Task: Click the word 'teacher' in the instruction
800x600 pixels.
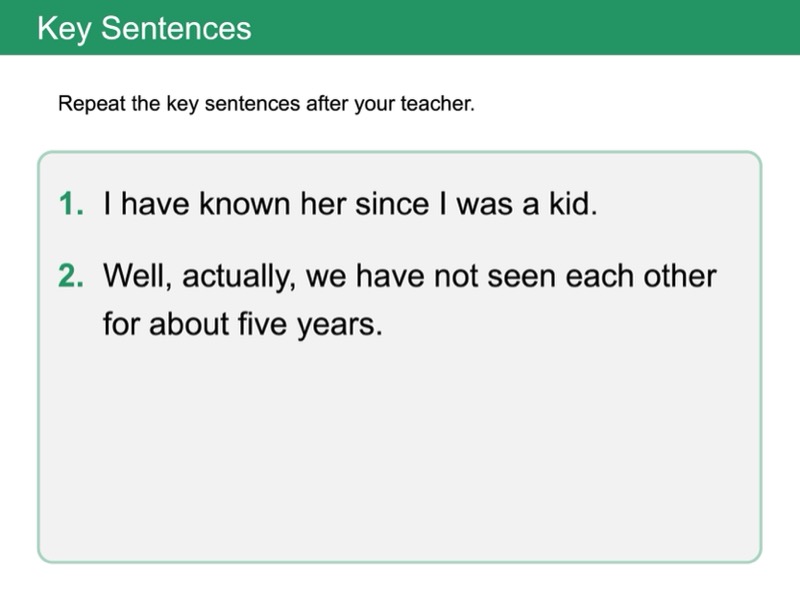Action: click(438, 104)
